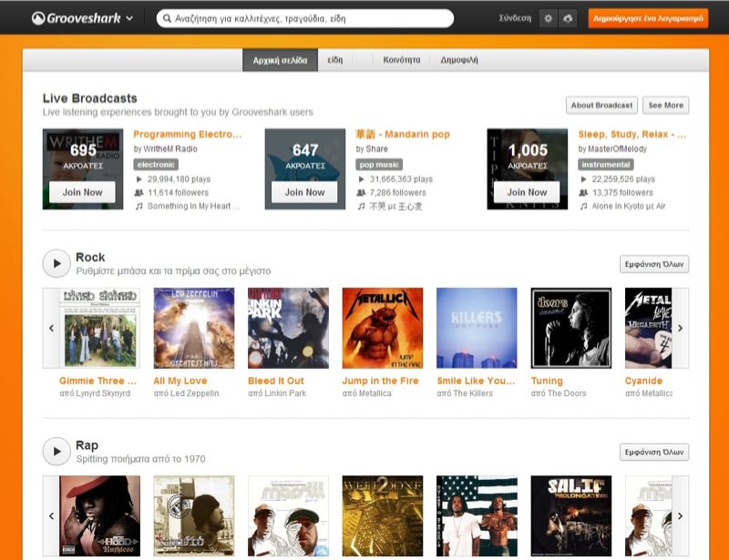Show previous Rock albums with left arrow
The height and width of the screenshot is (560, 729).
[x=51, y=328]
